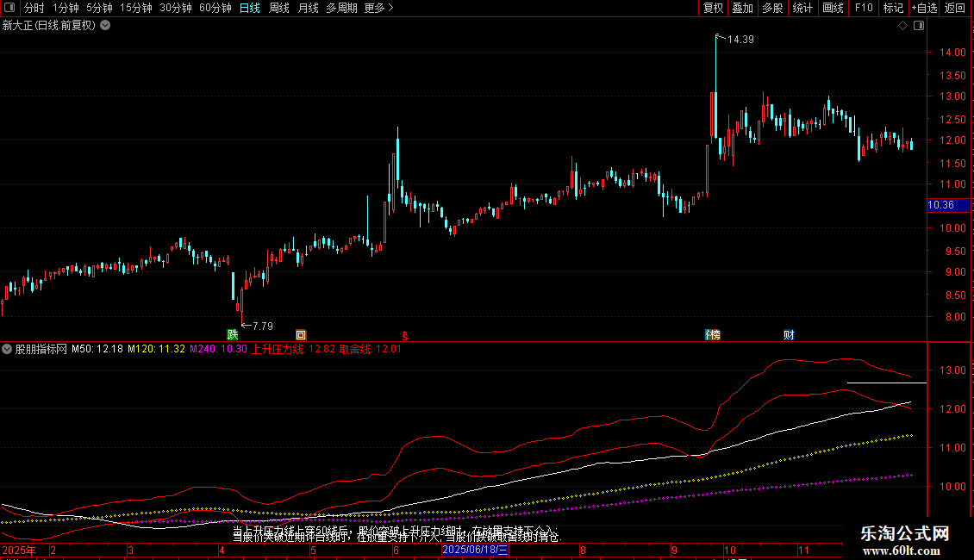Toggle right info panel icon near diamond

(919, 26)
